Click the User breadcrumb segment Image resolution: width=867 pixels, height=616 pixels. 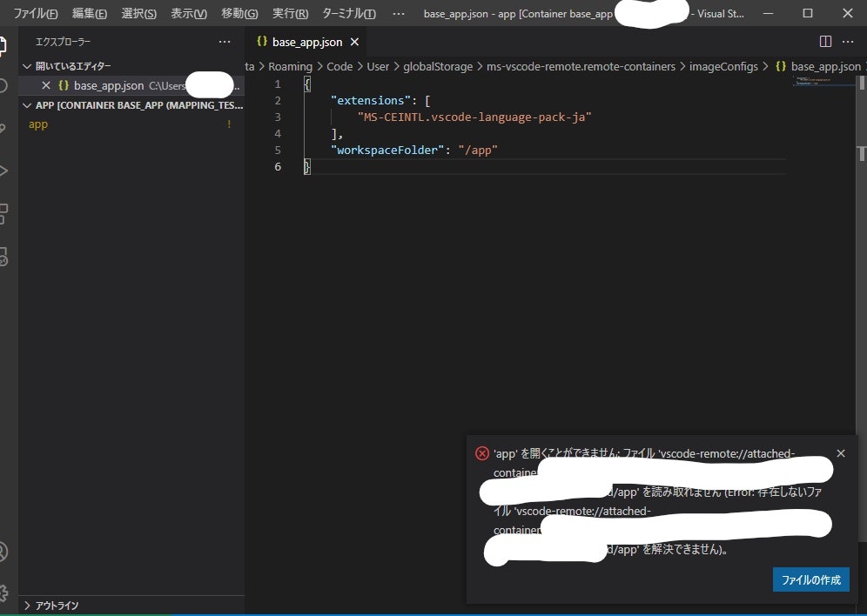(378, 67)
